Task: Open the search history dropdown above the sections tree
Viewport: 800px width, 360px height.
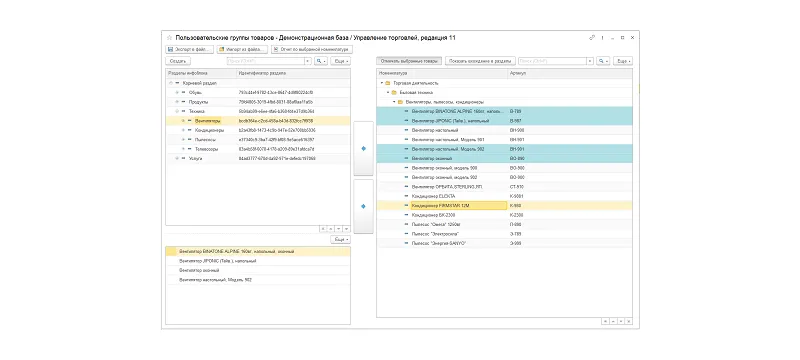Action: (308, 61)
